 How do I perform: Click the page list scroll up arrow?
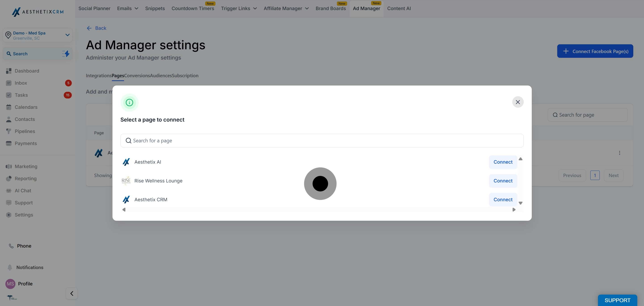click(x=521, y=159)
